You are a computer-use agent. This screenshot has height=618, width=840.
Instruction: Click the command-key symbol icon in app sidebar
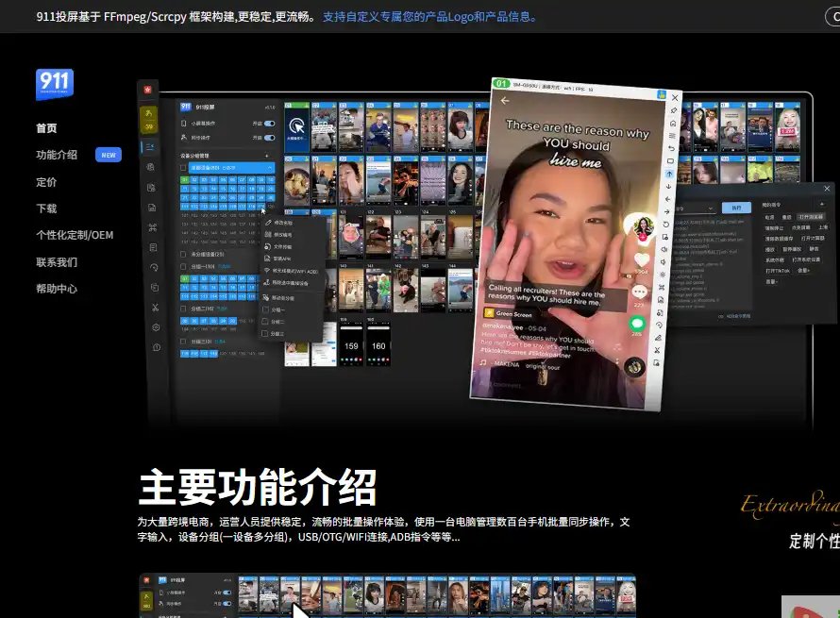(153, 227)
